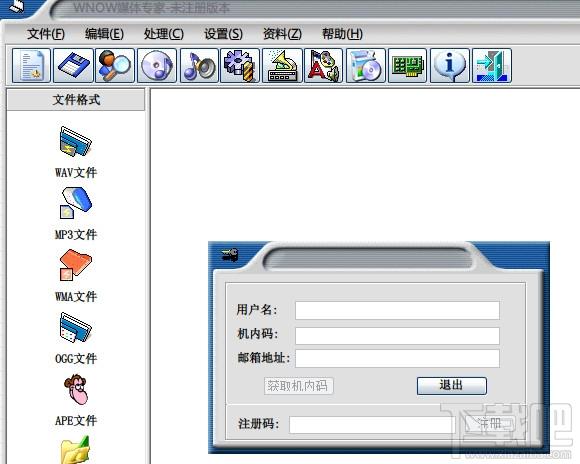The width and height of the screenshot is (580, 464).
Task: Select the OGG文件 format icon
Action: coord(75,327)
